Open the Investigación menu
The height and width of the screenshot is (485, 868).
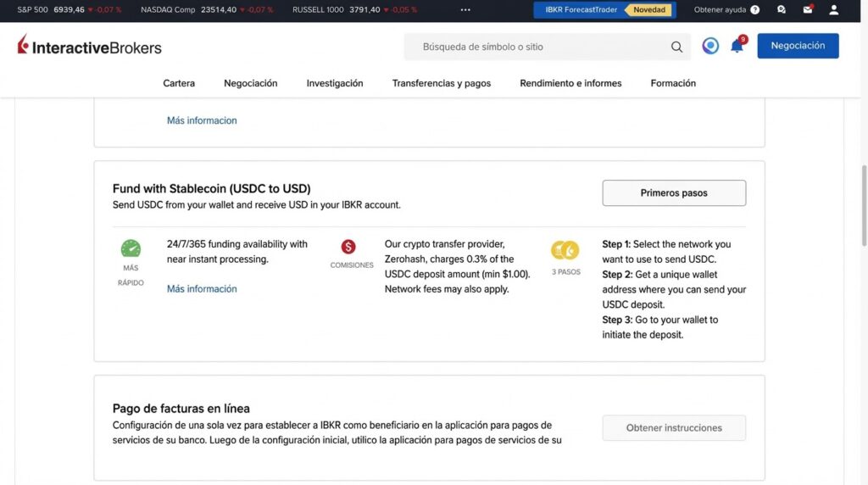(x=335, y=83)
